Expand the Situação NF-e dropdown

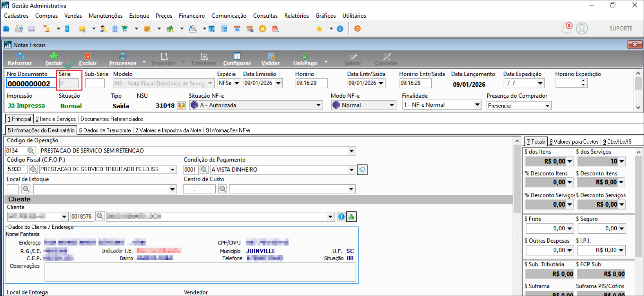pos(318,105)
